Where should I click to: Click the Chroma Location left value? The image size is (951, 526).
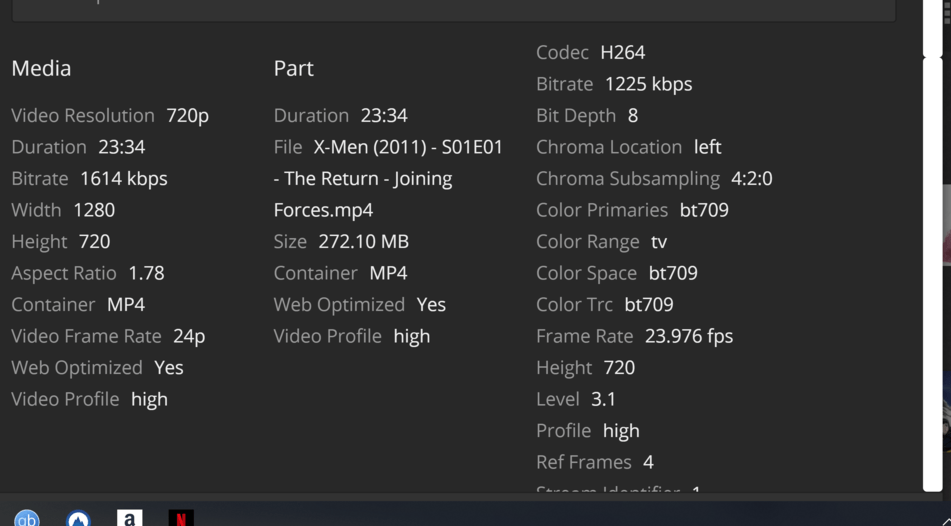[707, 147]
